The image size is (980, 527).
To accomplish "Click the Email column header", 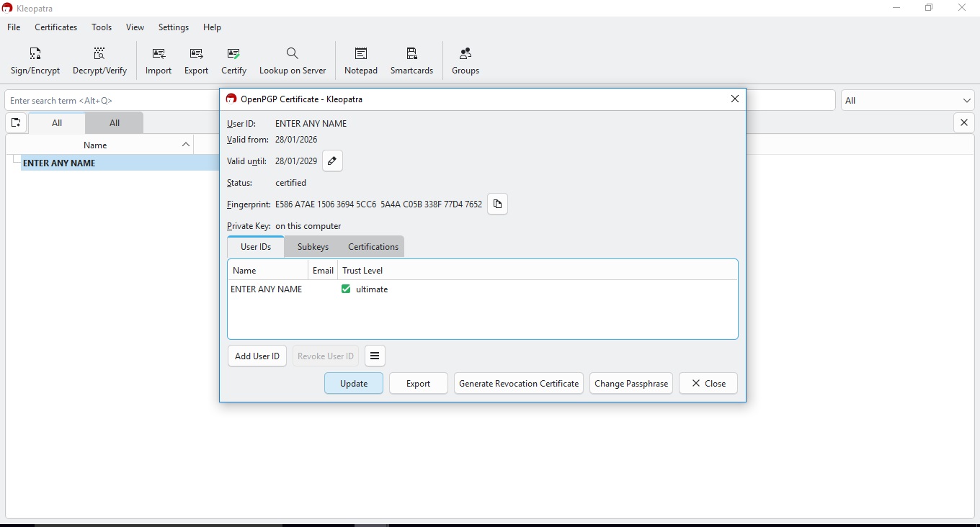I will point(323,271).
